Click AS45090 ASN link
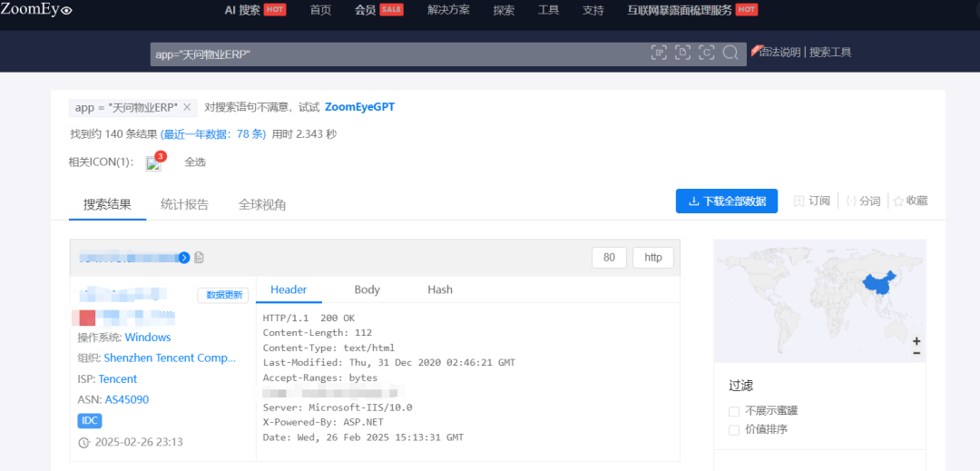This screenshot has width=980, height=471. coord(127,400)
